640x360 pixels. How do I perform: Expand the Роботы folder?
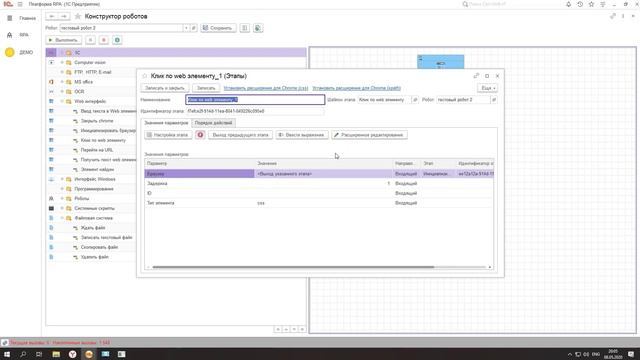click(62, 198)
